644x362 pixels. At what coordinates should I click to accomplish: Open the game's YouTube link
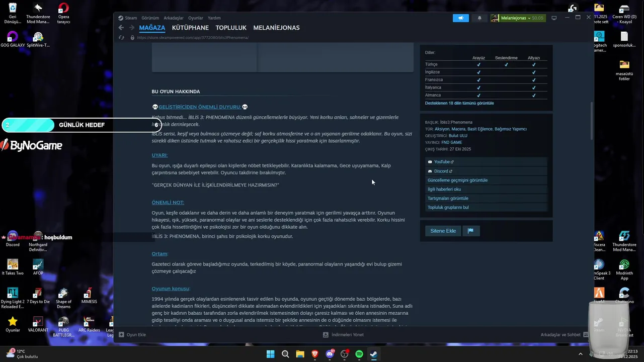point(486,162)
